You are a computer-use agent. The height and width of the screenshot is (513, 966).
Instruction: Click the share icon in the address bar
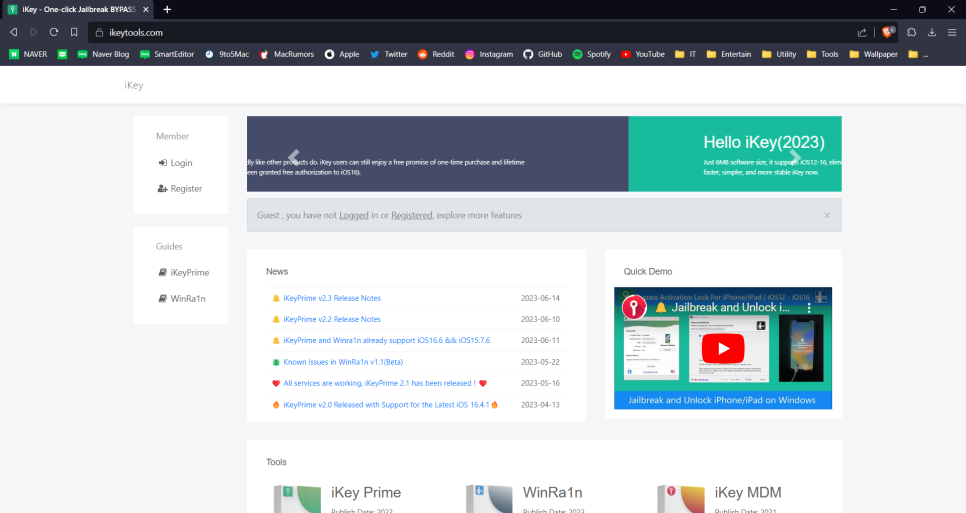[x=862, y=33]
